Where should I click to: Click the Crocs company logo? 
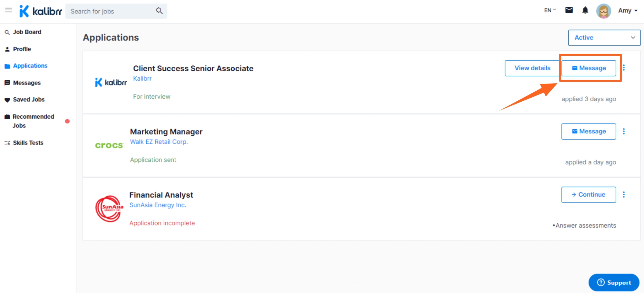point(109,145)
